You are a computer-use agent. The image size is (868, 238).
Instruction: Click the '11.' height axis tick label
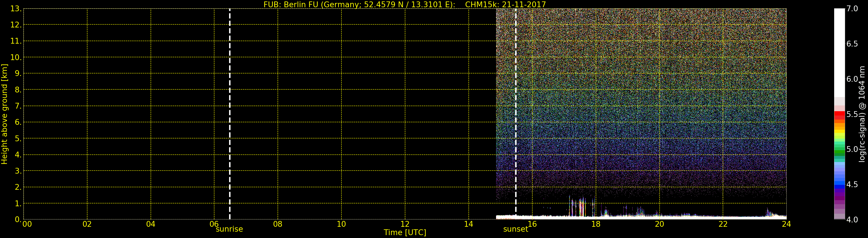pos(16,41)
